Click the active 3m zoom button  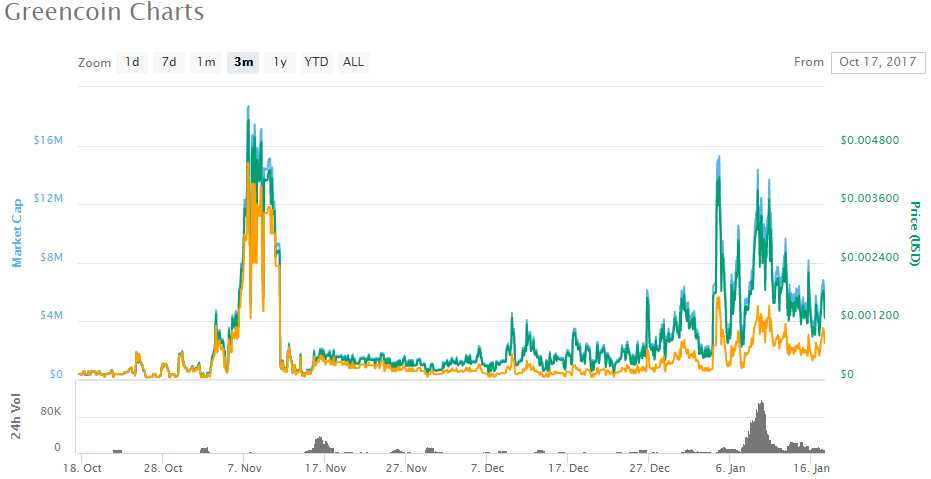(x=243, y=62)
